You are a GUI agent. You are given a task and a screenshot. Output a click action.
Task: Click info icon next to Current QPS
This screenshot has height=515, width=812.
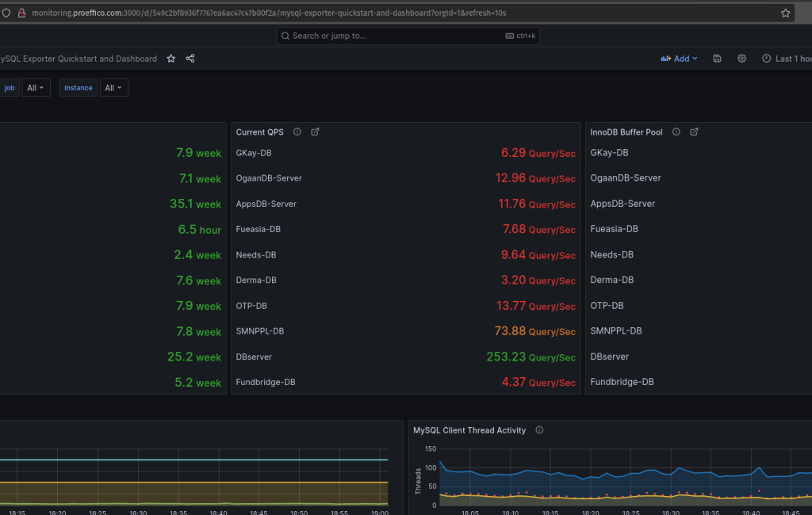297,132
